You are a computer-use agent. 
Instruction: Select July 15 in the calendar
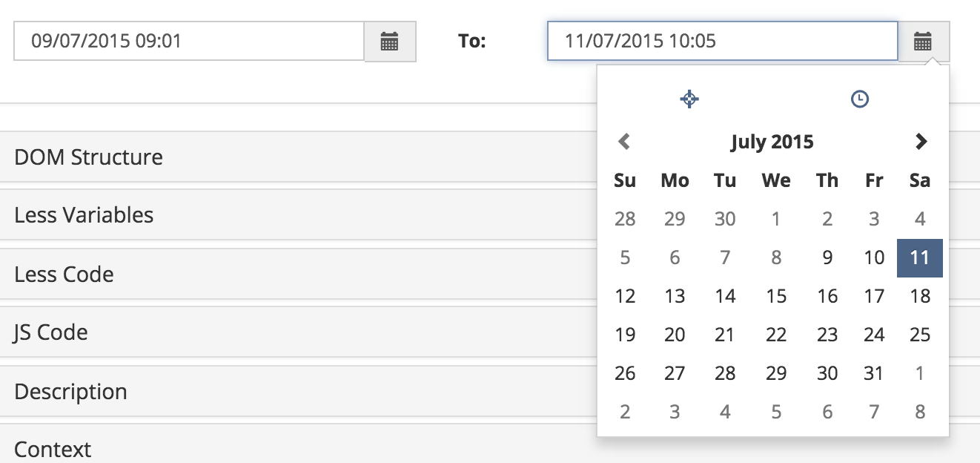pos(776,296)
